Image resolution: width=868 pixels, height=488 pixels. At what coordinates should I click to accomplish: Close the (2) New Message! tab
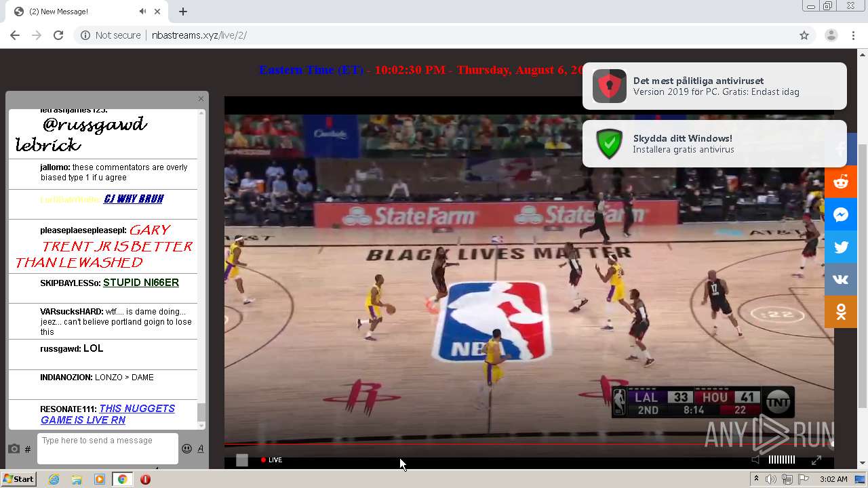point(158,12)
